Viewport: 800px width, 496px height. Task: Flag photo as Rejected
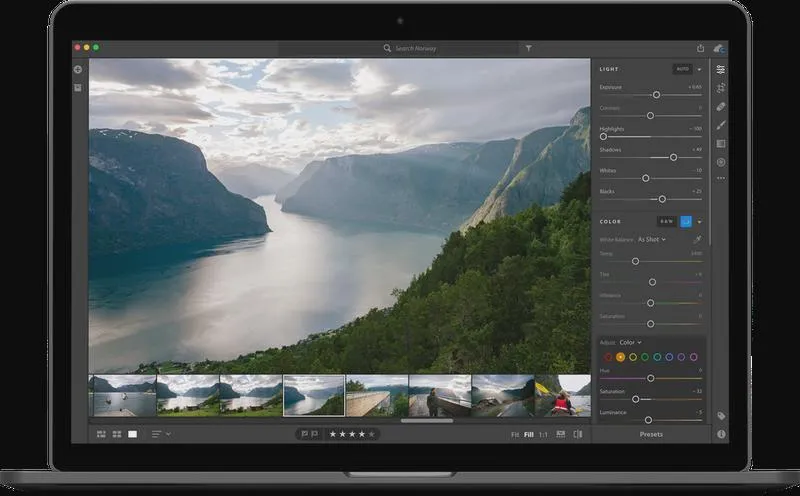click(x=314, y=434)
